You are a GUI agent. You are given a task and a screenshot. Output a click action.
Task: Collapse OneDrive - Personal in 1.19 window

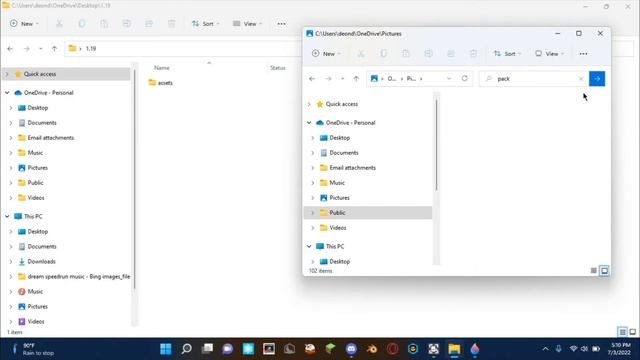(x=7, y=93)
